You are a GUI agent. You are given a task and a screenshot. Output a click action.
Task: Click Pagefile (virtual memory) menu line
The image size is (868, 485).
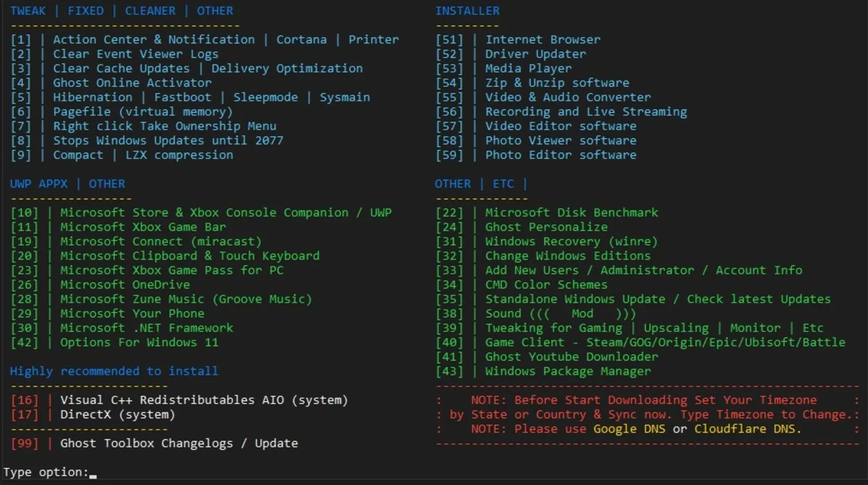(x=122, y=112)
